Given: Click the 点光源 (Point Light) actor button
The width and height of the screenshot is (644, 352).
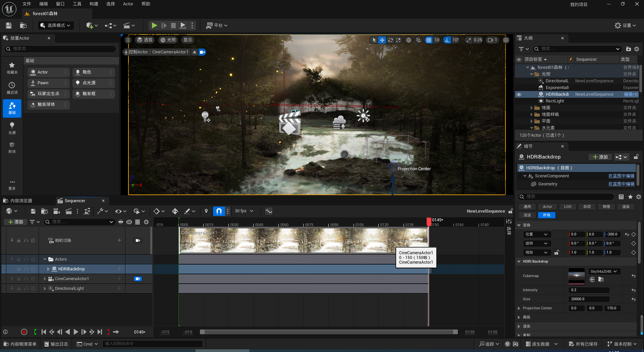Looking at the screenshot, I should [93, 83].
